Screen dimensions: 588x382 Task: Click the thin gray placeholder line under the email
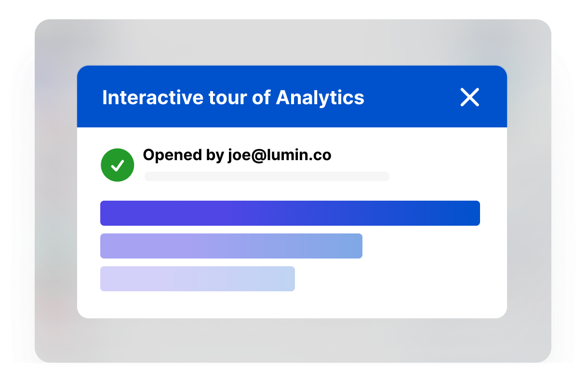tap(267, 177)
